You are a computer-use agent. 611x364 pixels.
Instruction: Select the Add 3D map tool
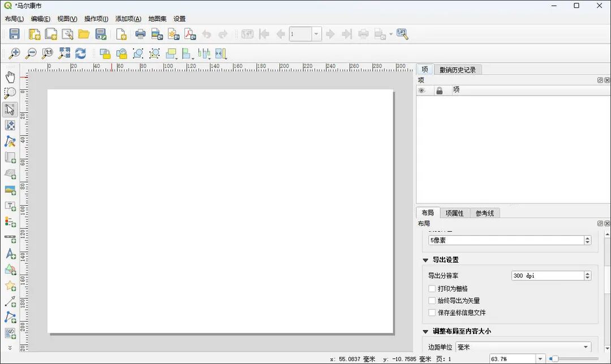10,174
